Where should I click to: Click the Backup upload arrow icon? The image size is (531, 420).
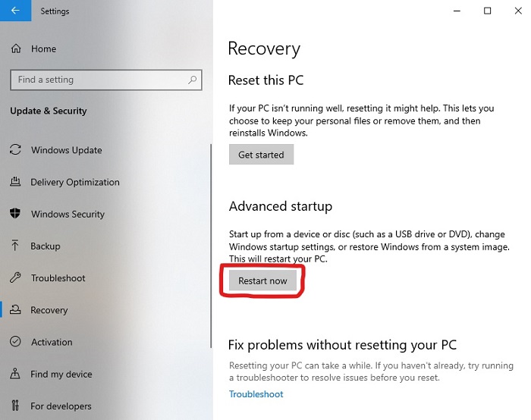(x=15, y=246)
